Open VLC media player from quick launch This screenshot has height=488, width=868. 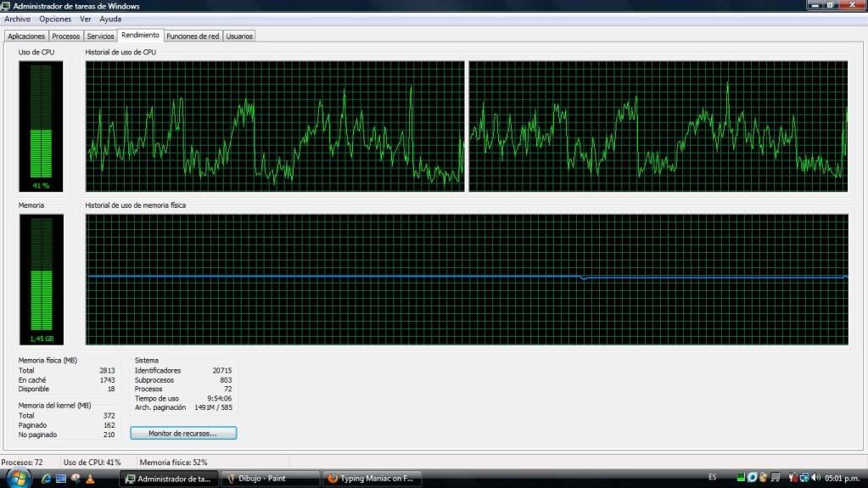pos(90,479)
